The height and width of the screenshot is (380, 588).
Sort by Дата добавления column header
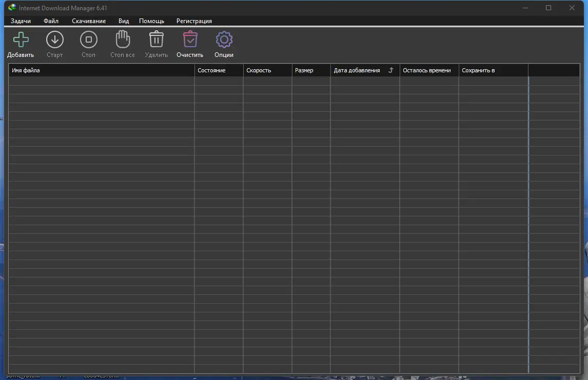click(365, 70)
